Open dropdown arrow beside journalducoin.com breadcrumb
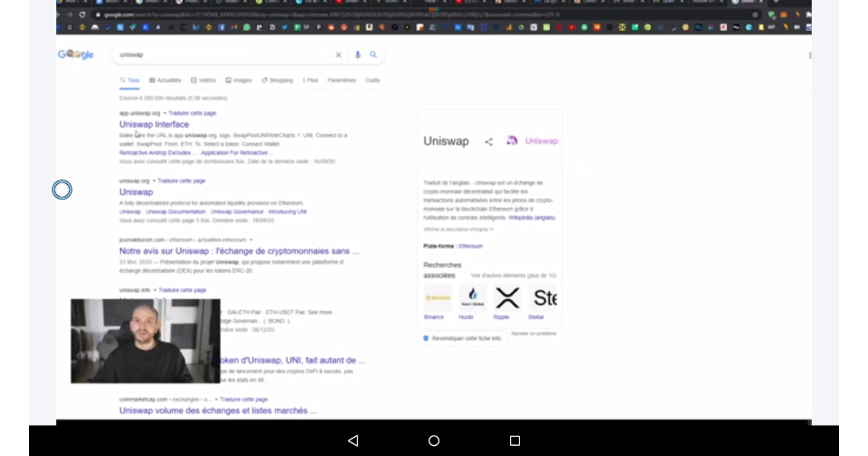The height and width of the screenshot is (456, 868). (251, 240)
